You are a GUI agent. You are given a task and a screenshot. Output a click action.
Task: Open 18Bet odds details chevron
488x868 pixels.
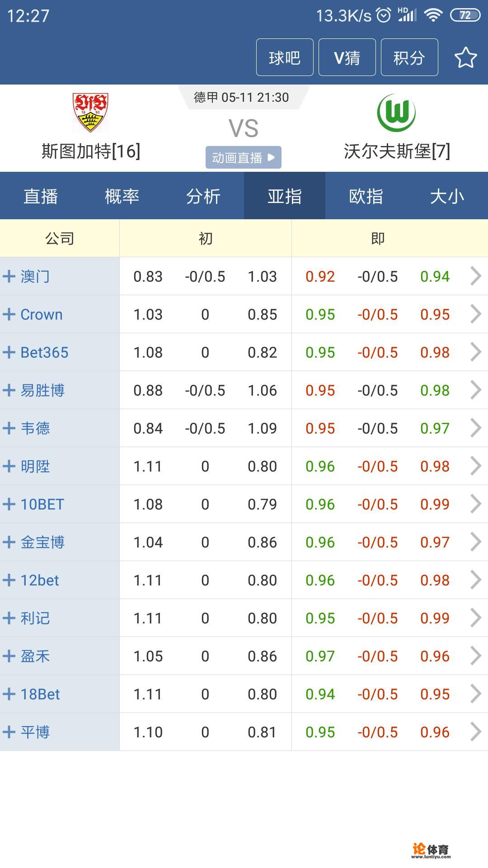(x=476, y=694)
